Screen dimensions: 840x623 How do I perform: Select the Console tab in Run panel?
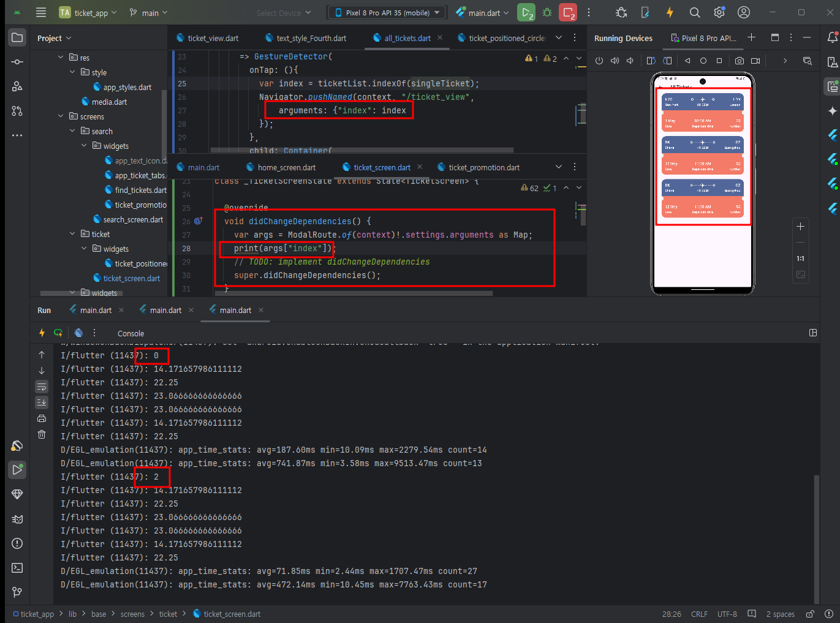(x=131, y=333)
